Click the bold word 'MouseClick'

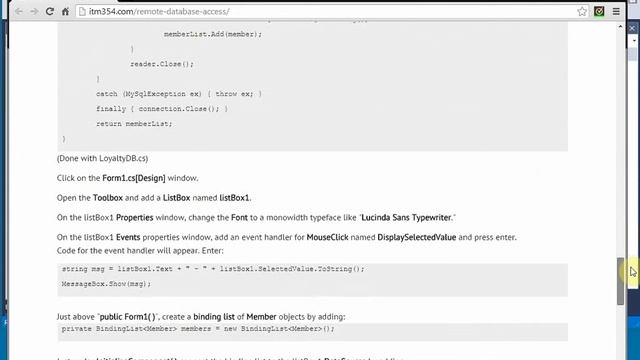[x=327, y=237]
